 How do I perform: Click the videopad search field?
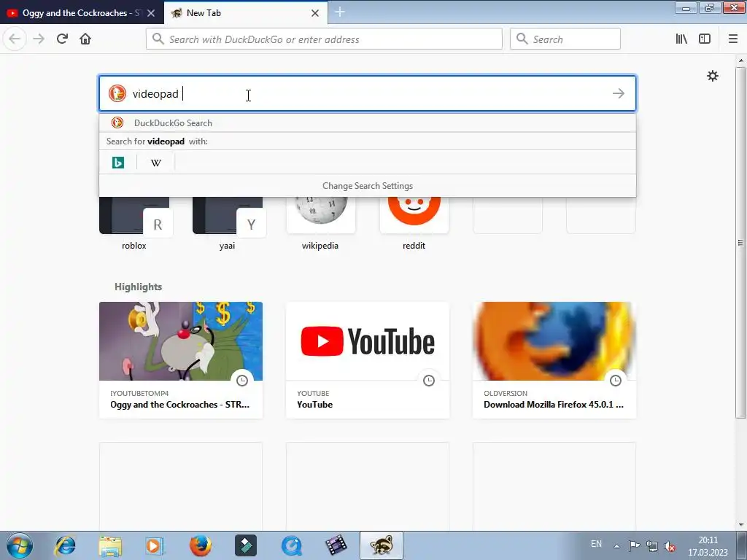point(368,93)
